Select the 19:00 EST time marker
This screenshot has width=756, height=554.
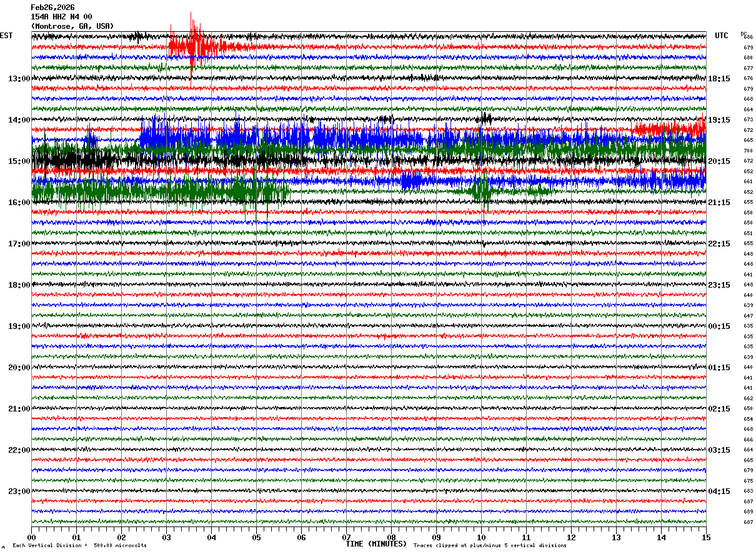(x=19, y=326)
